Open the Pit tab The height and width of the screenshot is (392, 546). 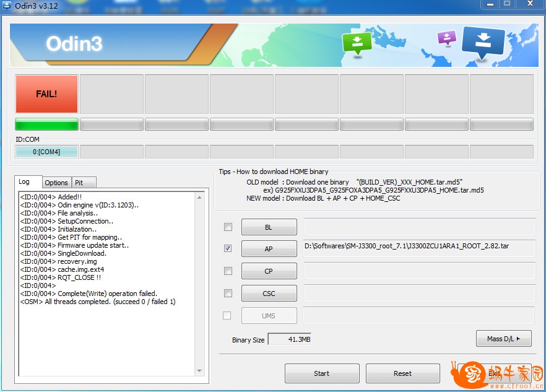point(84,183)
